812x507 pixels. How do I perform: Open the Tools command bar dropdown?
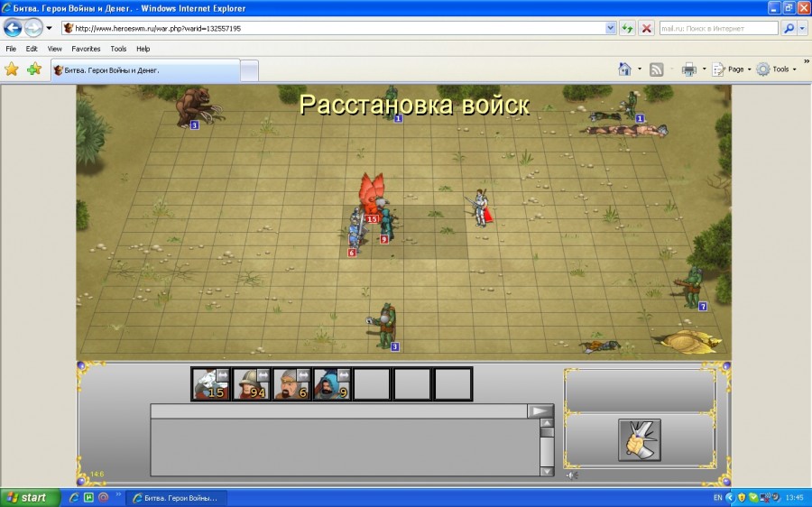(776, 69)
